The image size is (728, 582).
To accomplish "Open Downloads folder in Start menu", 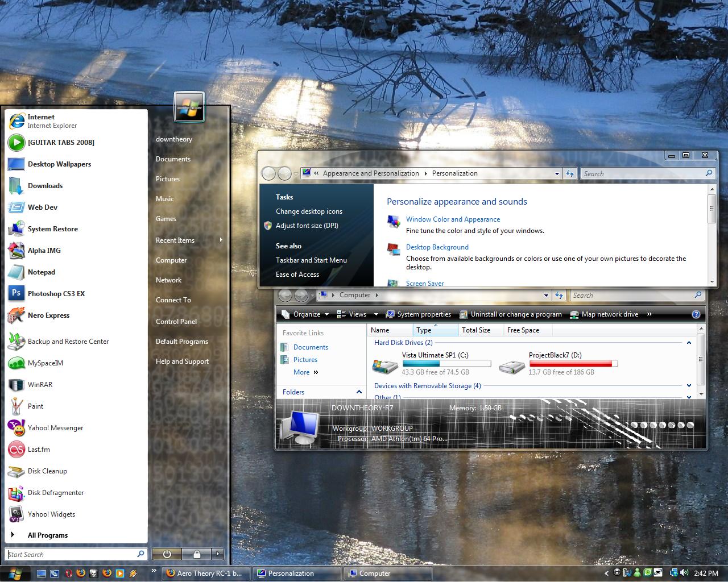I will click(x=76, y=186).
